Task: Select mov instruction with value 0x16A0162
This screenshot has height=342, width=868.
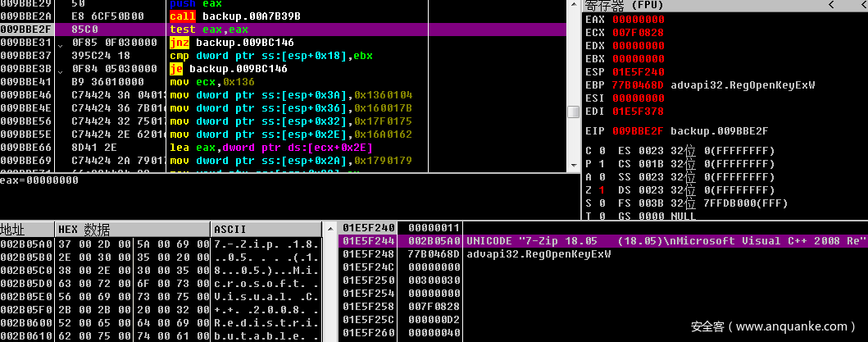Action: pyautogui.click(x=291, y=135)
